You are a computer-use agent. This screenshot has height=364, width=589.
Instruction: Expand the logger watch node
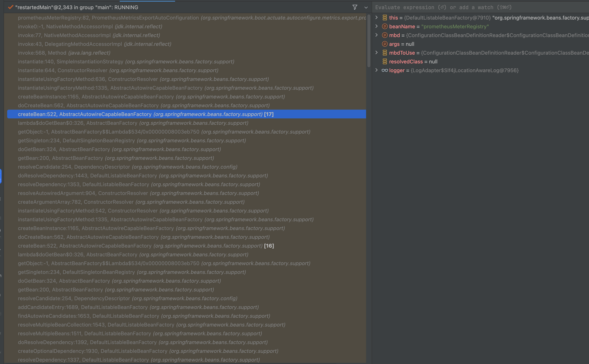point(377,70)
